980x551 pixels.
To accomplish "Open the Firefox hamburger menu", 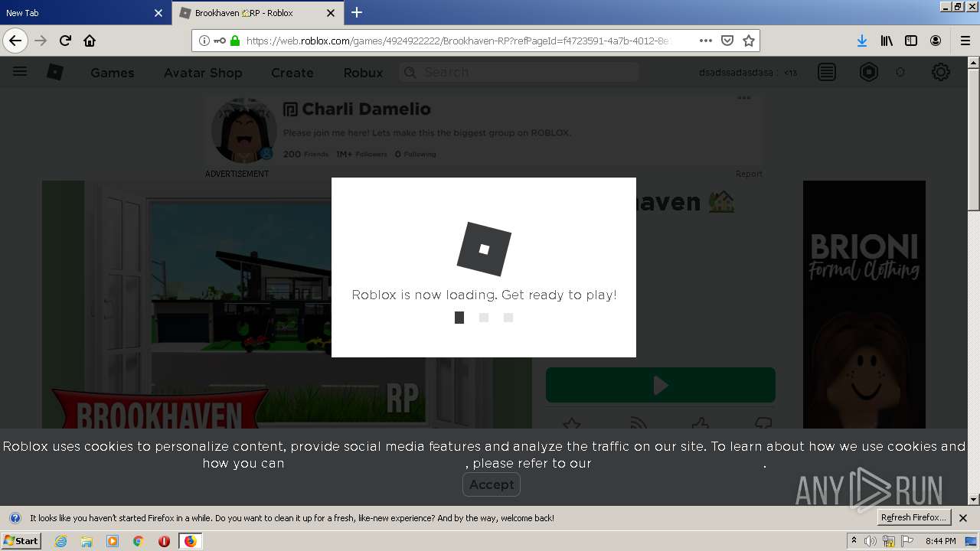I will (x=965, y=41).
